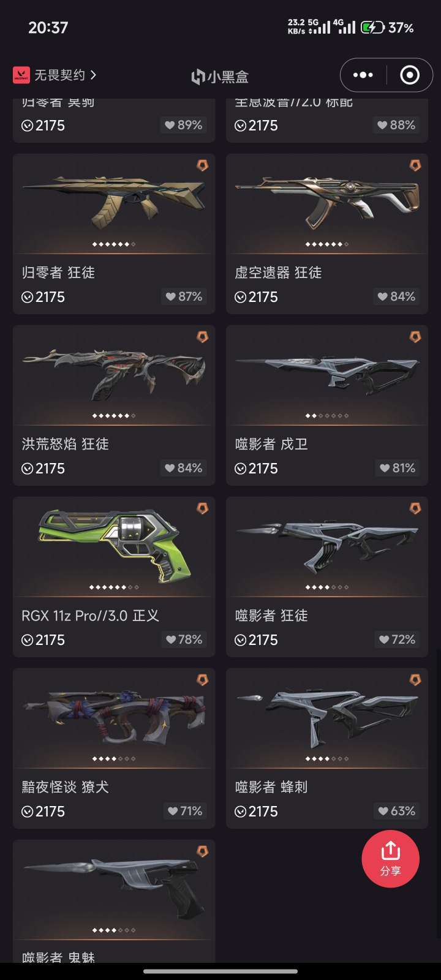Open 无畏契约 title menu
This screenshot has width=441, height=980.
(x=59, y=75)
